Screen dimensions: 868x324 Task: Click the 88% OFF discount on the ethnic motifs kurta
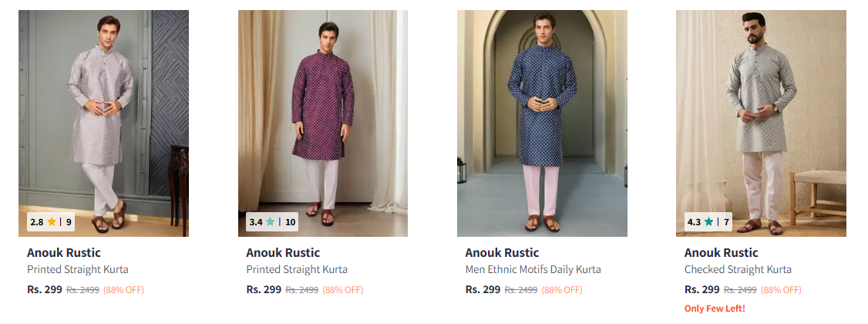point(562,290)
